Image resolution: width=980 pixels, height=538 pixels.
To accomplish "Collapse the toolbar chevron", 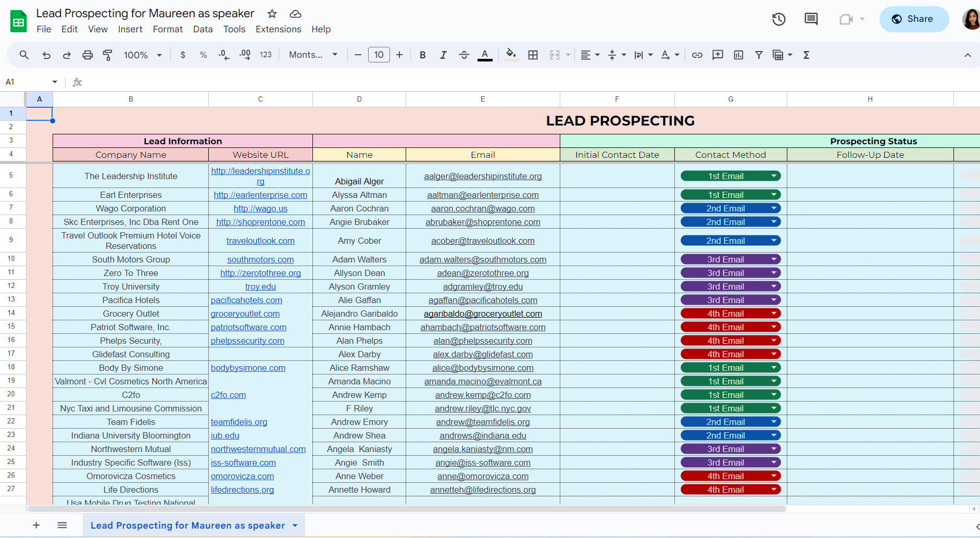I will point(968,55).
